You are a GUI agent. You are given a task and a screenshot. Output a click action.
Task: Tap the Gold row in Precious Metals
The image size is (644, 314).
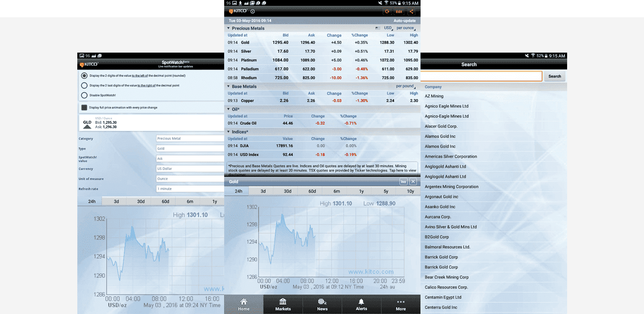tap(322, 42)
